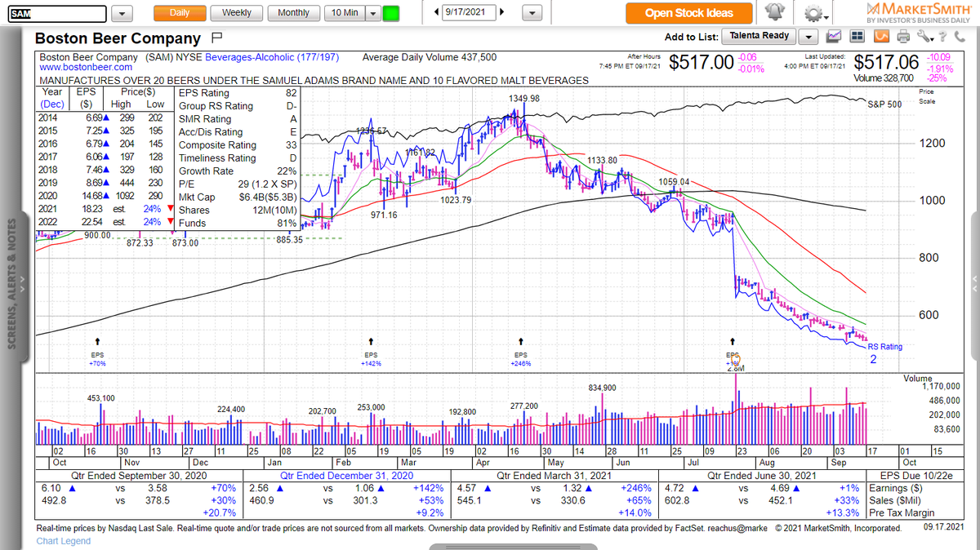This screenshot has height=550, width=980.
Task: Click the 9/17/2021 date field
Action: [469, 13]
